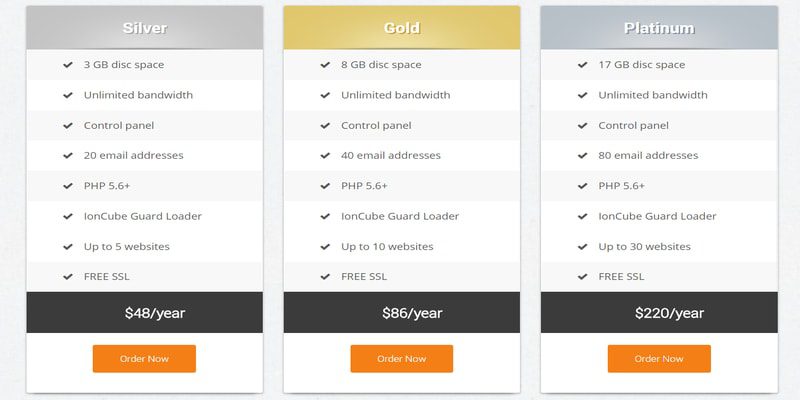This screenshot has width=800, height=400.
Task: Click the $220/year price bar
Action: 659,312
